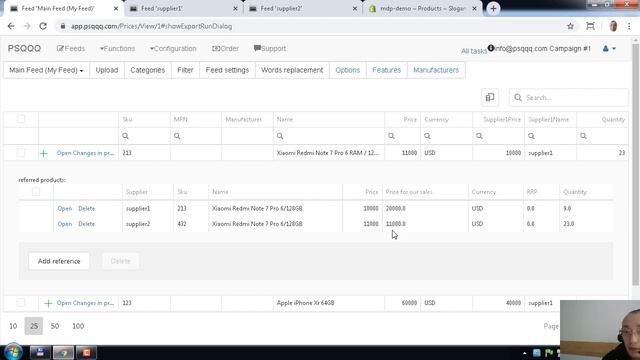Expand the Functions menu
The height and width of the screenshot is (360, 640).
(x=117, y=49)
